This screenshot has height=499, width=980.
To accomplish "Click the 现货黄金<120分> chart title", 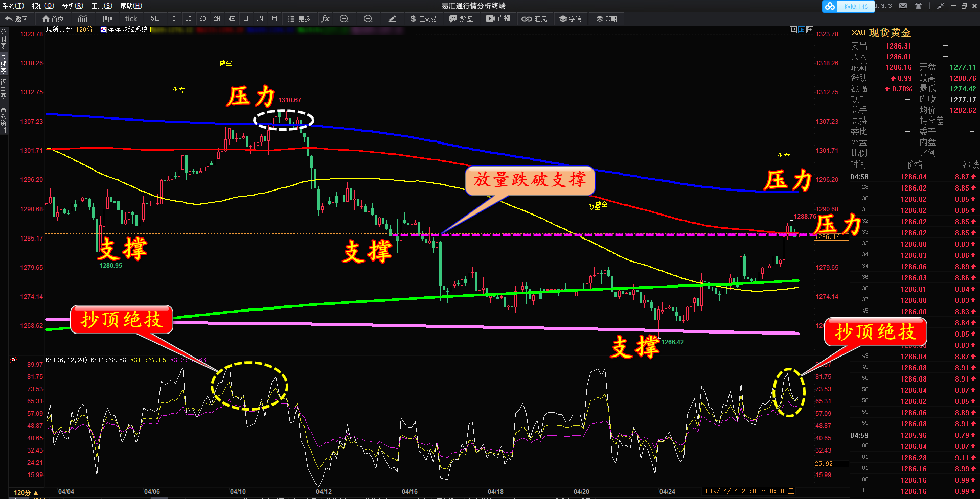I will (x=71, y=30).
